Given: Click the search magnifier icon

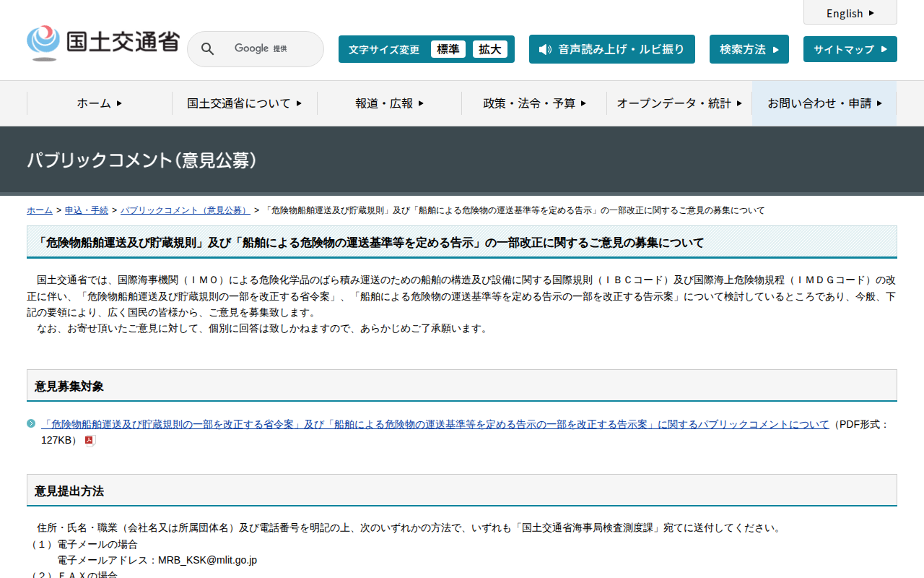Looking at the screenshot, I should (207, 49).
